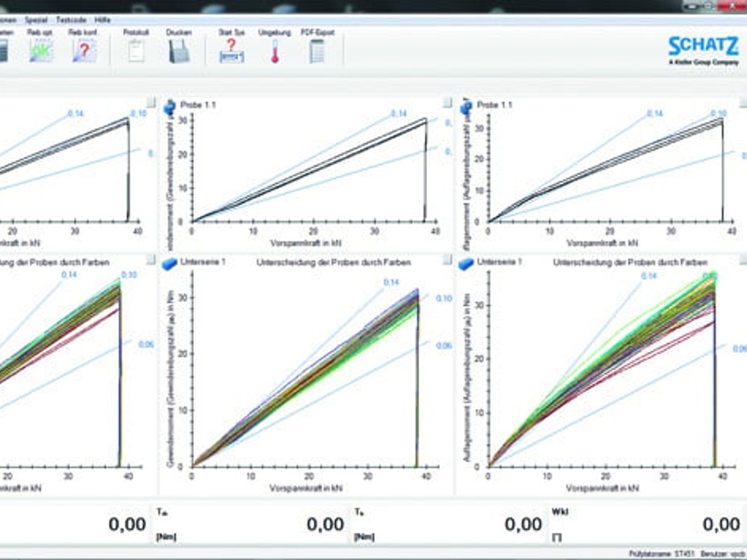Click the 0,10 line label in the top-left chart

point(138,113)
